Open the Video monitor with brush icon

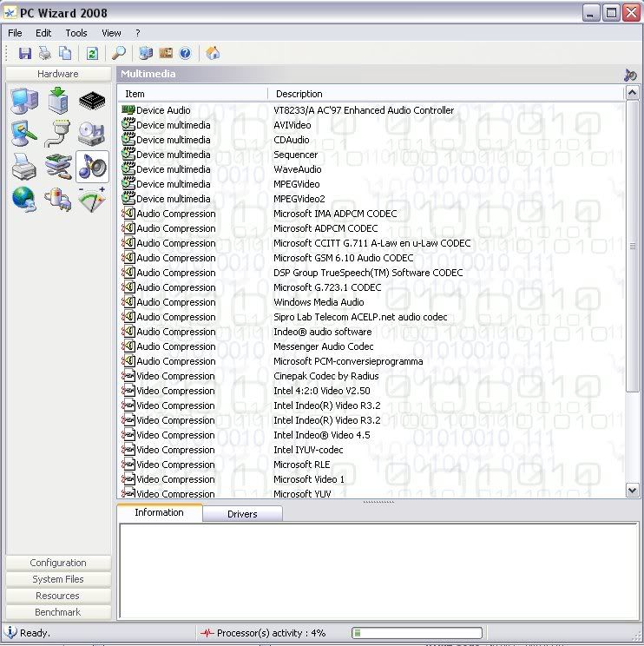24,134
